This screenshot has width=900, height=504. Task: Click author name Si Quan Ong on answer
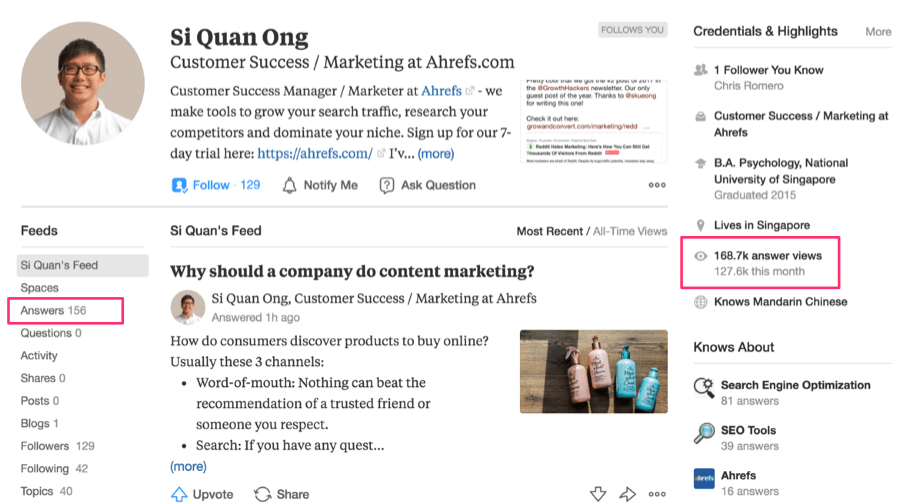click(x=251, y=298)
